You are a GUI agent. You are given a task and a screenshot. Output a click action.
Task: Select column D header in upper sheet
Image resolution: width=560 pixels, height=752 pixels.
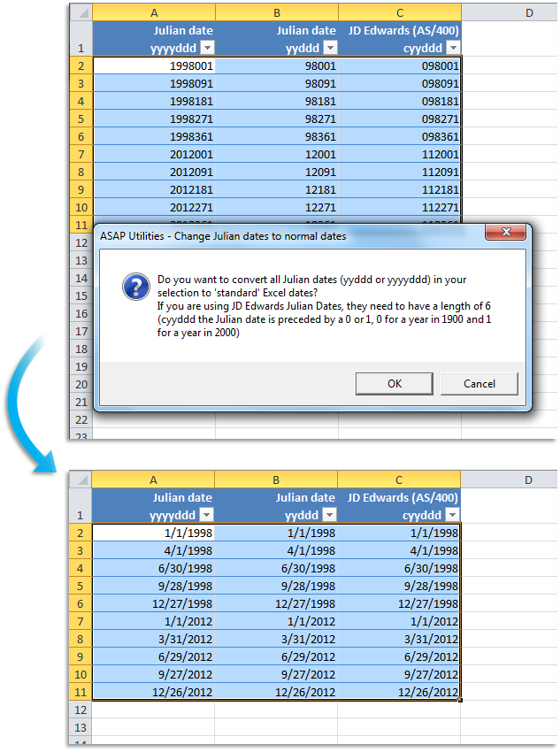tap(527, 13)
